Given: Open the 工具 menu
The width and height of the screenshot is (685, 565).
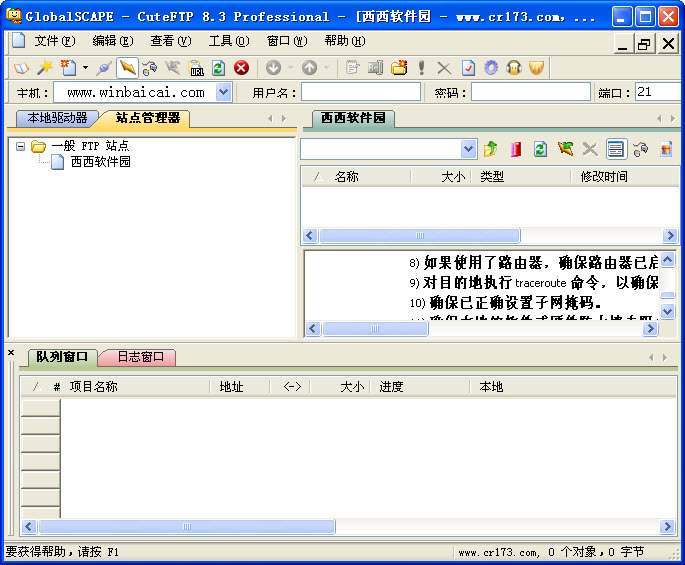Looking at the screenshot, I should point(228,41).
